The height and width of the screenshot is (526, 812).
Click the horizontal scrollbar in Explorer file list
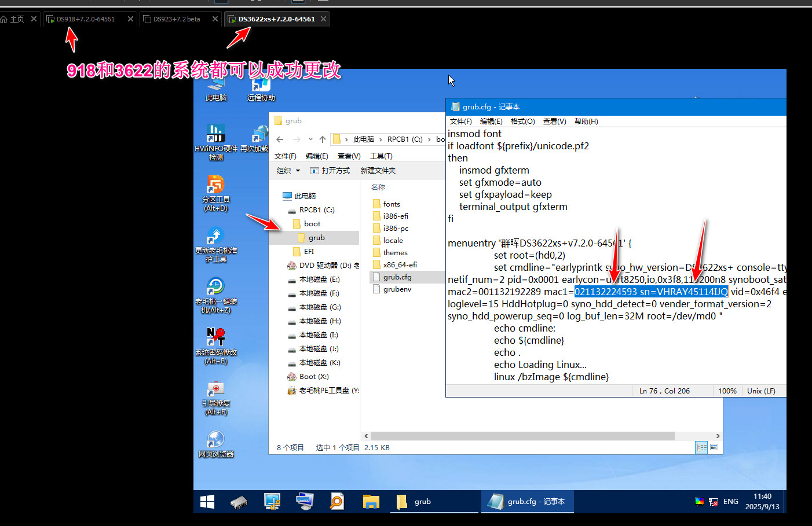(x=523, y=436)
